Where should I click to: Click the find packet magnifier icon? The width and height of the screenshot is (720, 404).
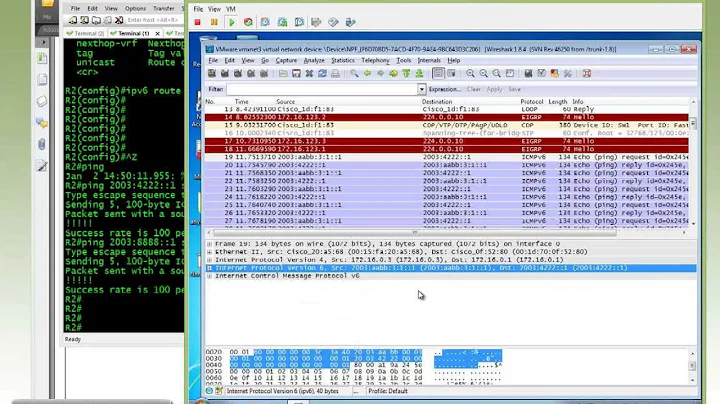pyautogui.click(x=354, y=73)
